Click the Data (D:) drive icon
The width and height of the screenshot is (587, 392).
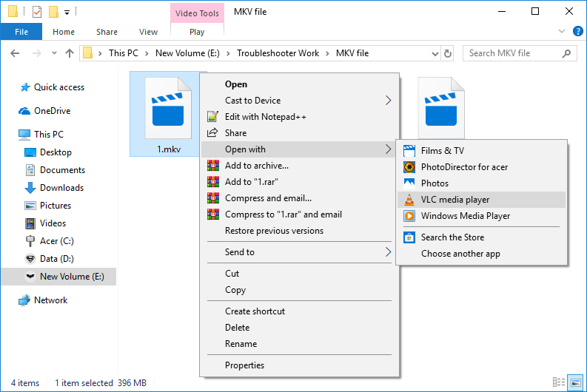[x=30, y=259]
